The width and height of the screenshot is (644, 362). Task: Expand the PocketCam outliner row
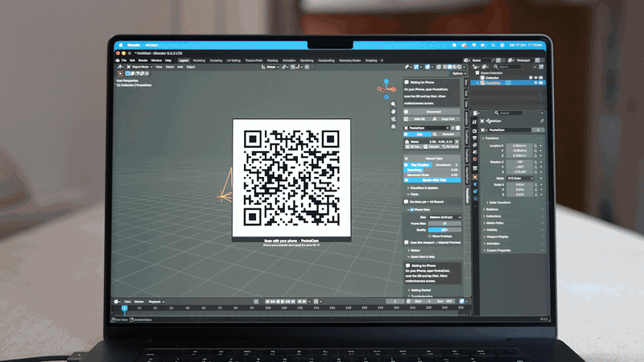(477, 83)
